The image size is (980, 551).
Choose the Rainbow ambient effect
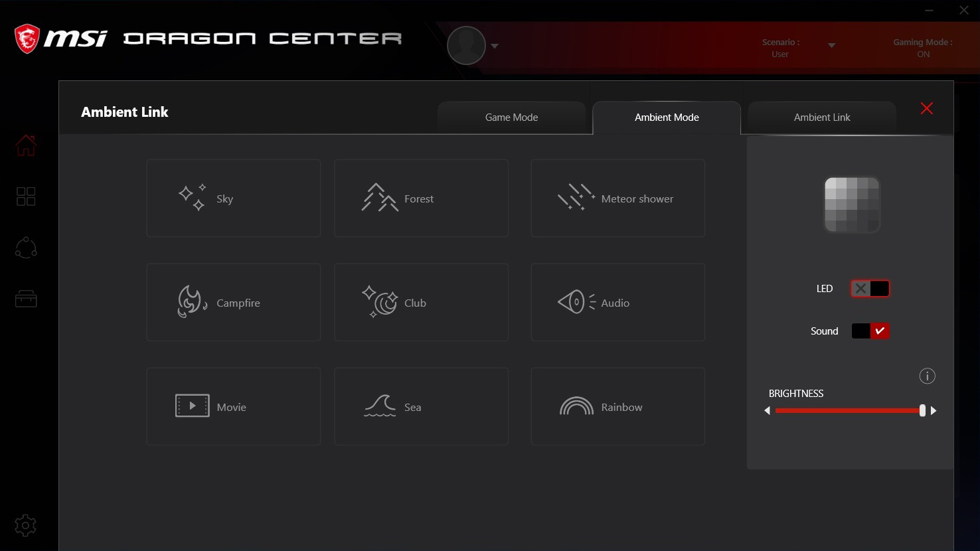tap(617, 407)
